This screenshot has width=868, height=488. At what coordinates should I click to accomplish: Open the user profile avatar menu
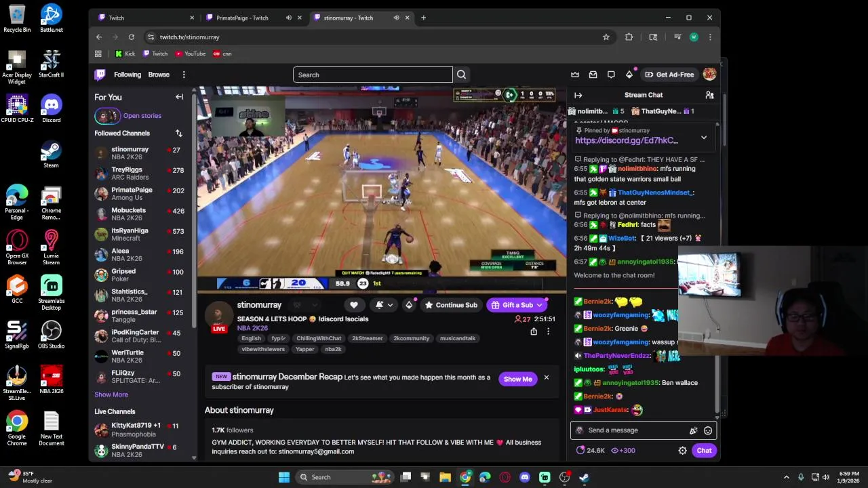click(709, 75)
